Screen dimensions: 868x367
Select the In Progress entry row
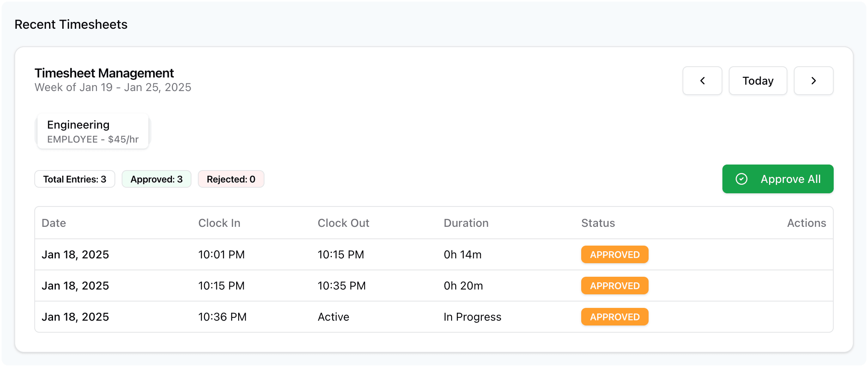[434, 317]
